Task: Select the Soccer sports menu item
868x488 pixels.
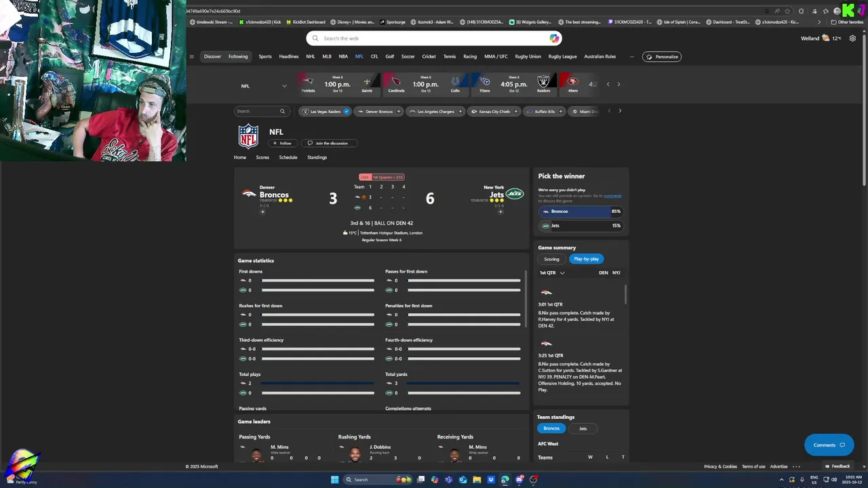Action: 408,57
